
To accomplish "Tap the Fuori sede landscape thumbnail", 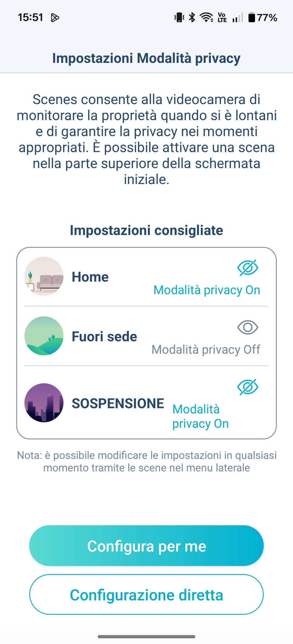I will (44, 336).
